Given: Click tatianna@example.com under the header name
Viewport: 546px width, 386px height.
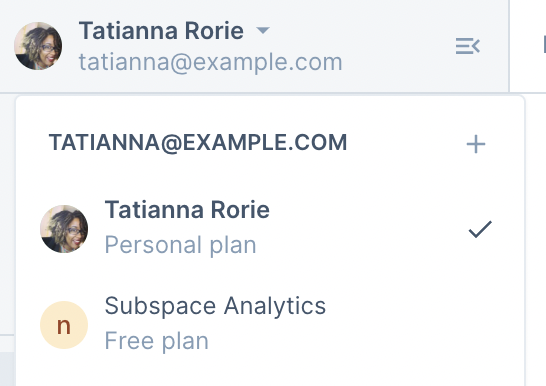Looking at the screenshot, I should tap(211, 63).
